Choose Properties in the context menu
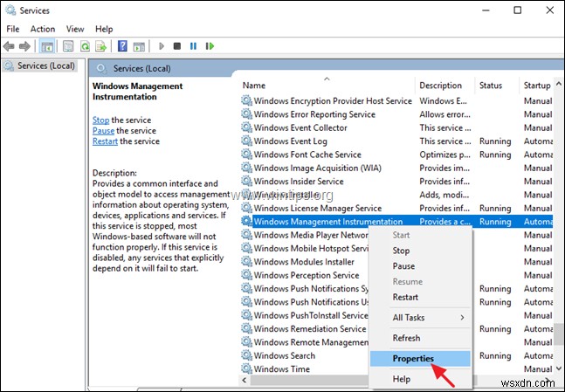The image size is (565, 392). (420, 359)
